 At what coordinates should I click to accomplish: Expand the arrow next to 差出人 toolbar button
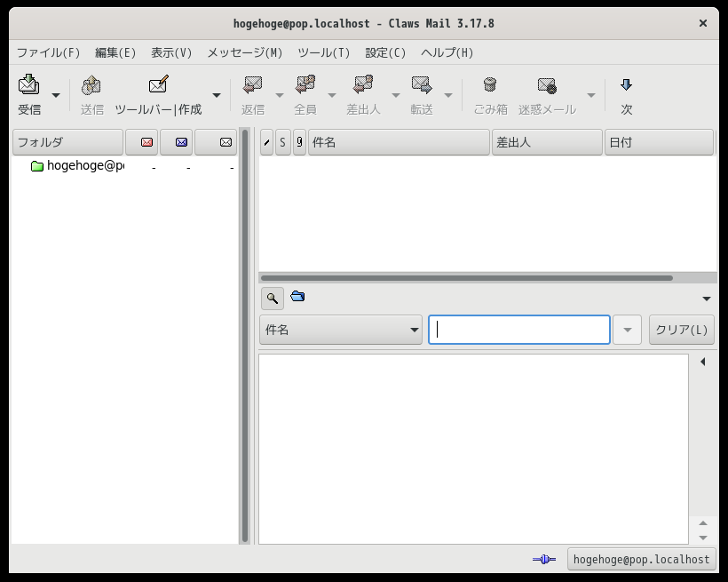pyautogui.click(x=396, y=95)
